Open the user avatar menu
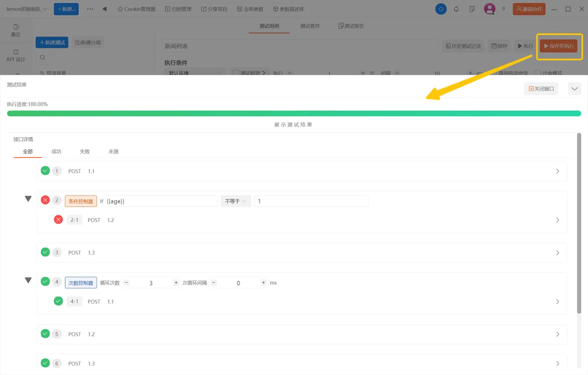Image resolution: width=588 pixels, height=375 pixels. [x=490, y=9]
